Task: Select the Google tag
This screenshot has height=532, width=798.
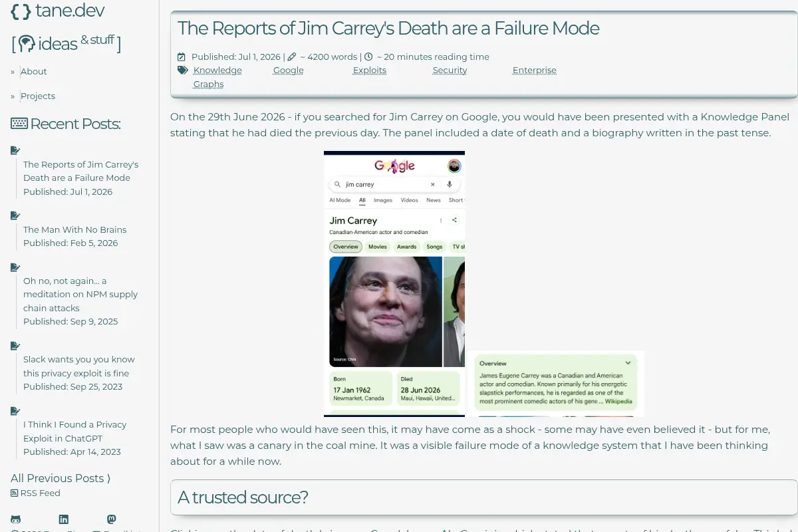Action: click(x=289, y=70)
